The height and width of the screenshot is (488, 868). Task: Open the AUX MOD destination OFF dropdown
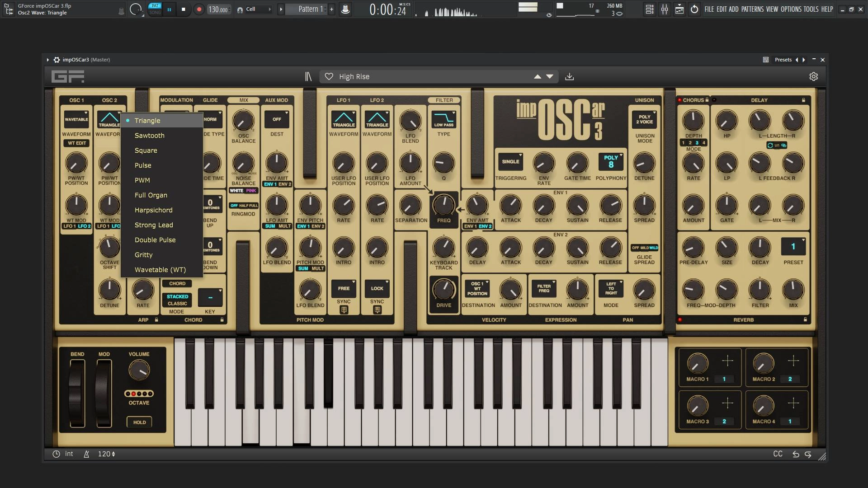(277, 119)
